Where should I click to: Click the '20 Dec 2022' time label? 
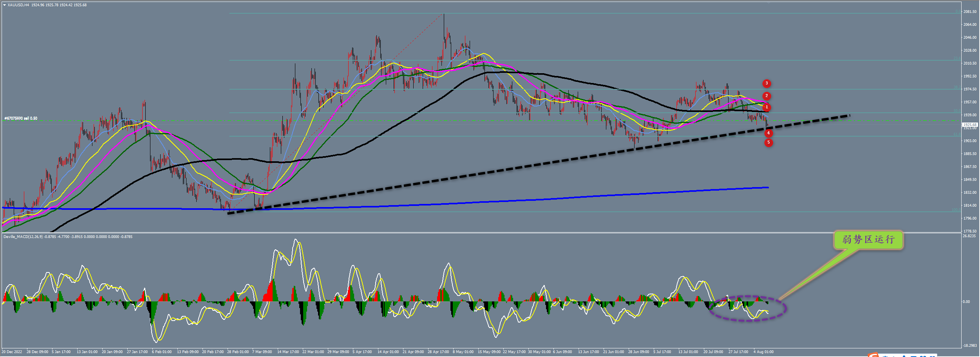pos(12,352)
